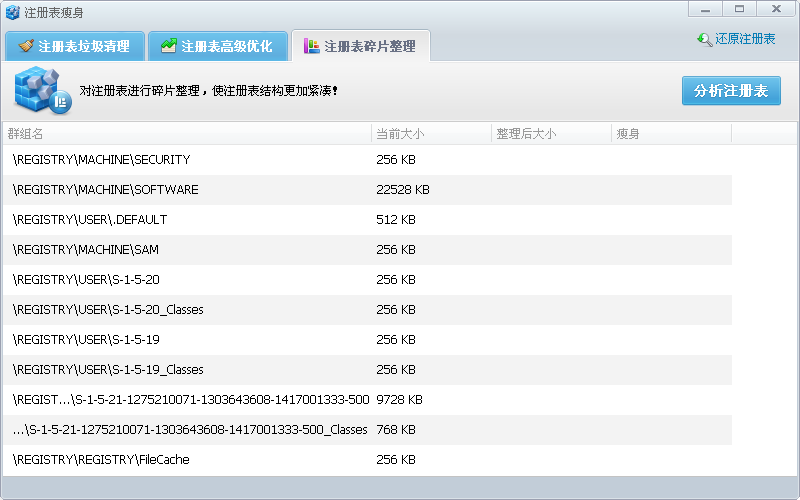Image resolution: width=800 pixels, height=500 pixels.
Task: Select the \REGISTRY\MACHINE\SOFTWARE row
Action: pos(367,190)
